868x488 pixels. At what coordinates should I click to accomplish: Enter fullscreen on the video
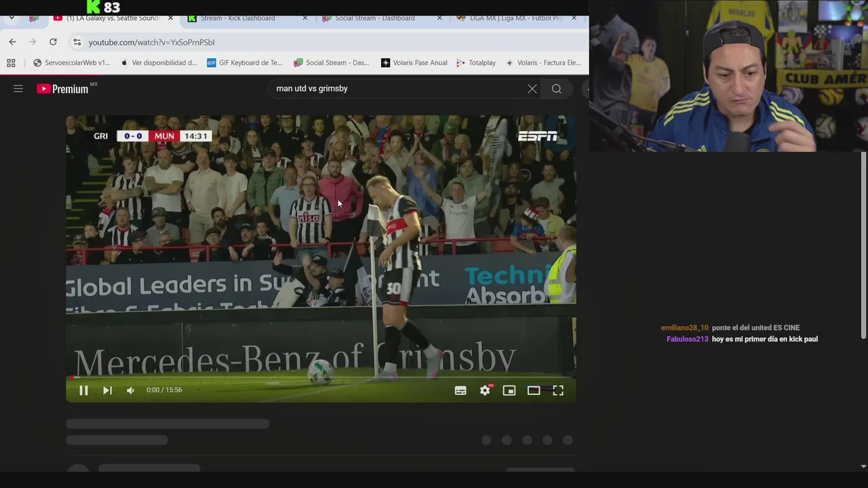point(558,390)
